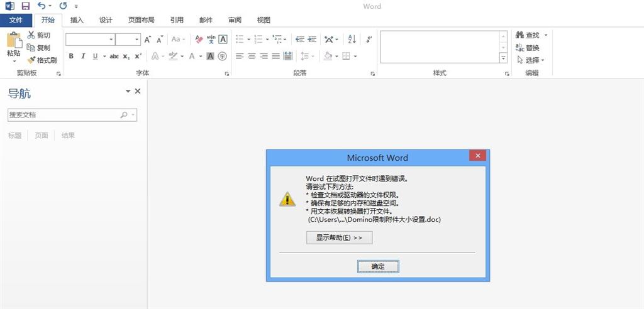Click Cut (剪切) scissors icon

pos(31,35)
